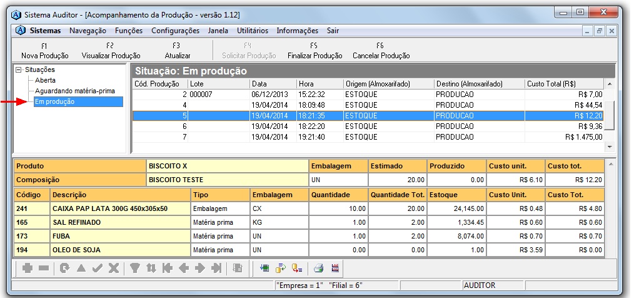644x298 pixels.
Task: Click the chart report icon in bottom toolbar
Action: (335, 268)
